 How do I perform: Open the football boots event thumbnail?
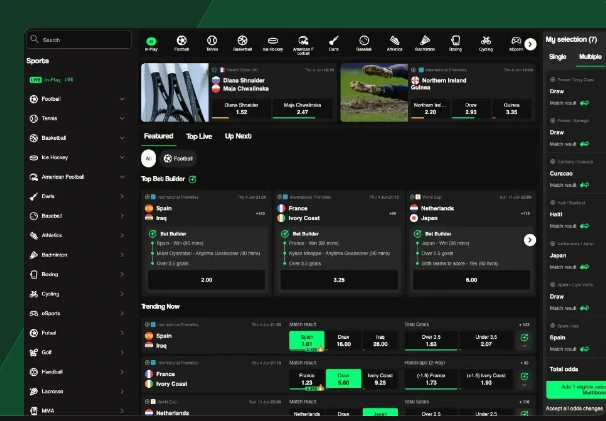tap(374, 93)
